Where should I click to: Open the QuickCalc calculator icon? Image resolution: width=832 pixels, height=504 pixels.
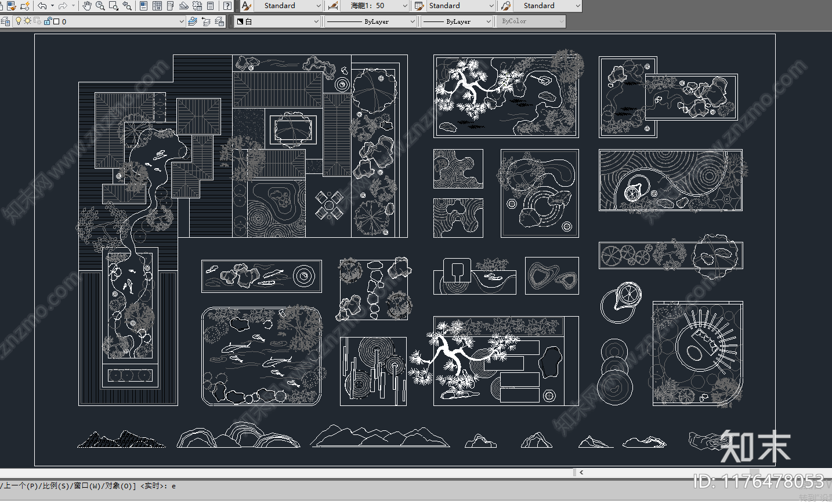click(211, 6)
